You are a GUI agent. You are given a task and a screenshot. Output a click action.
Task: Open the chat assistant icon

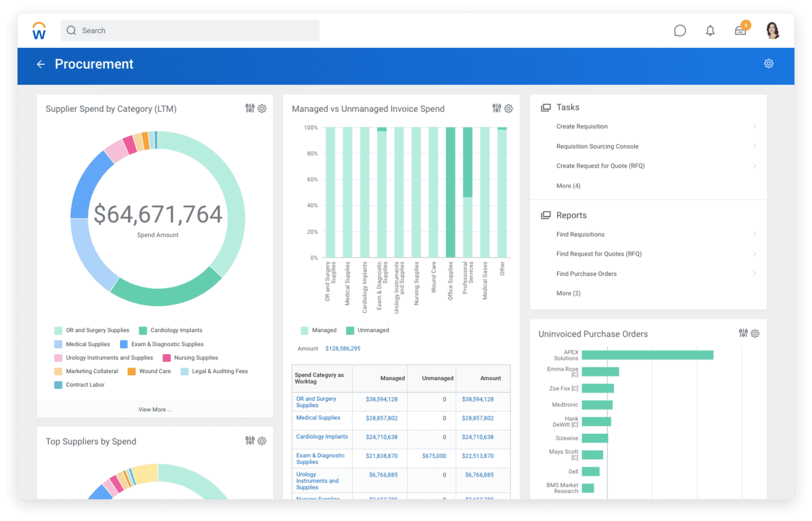pyautogui.click(x=680, y=30)
